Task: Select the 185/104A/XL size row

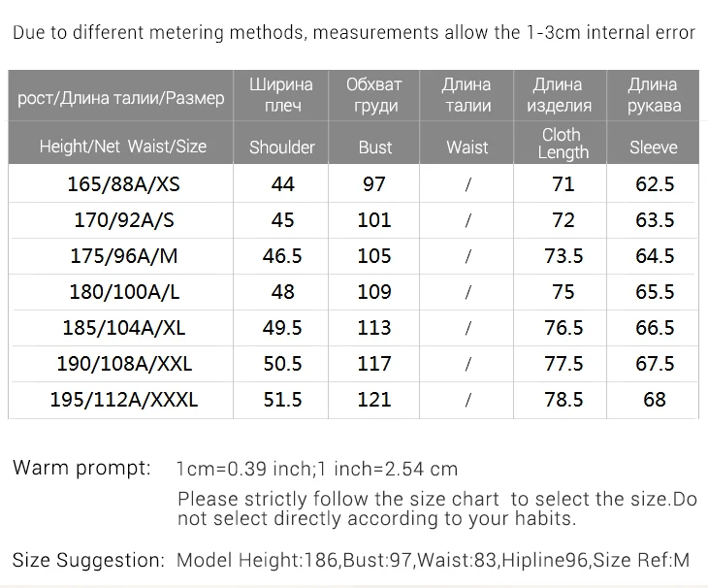Action: click(354, 328)
